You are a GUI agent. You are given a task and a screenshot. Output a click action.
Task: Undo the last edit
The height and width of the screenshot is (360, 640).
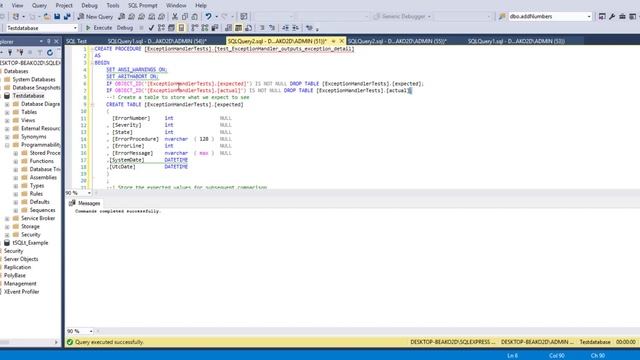[x=209, y=16]
